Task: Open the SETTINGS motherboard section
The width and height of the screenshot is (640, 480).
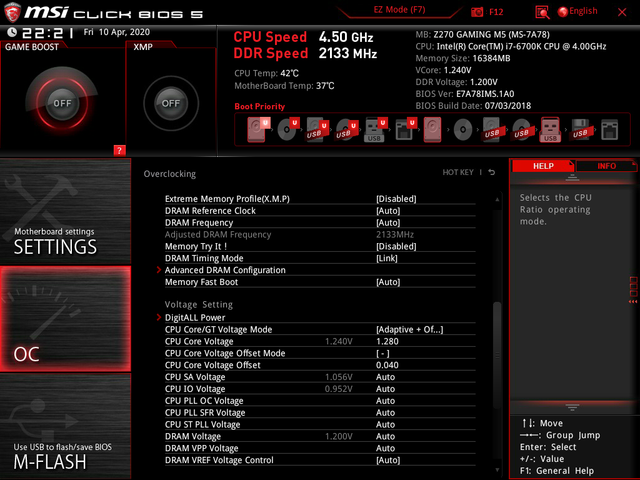Action: (x=65, y=211)
